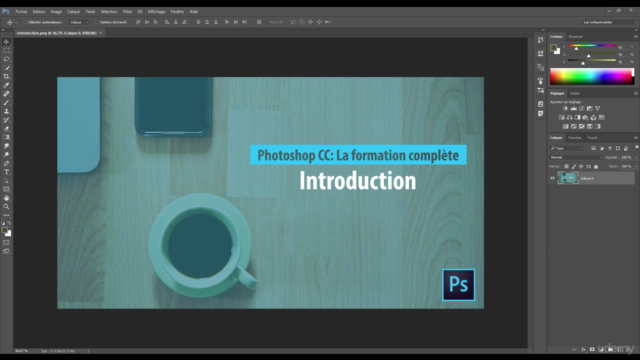Switch to the Nuancier tab

point(576,36)
